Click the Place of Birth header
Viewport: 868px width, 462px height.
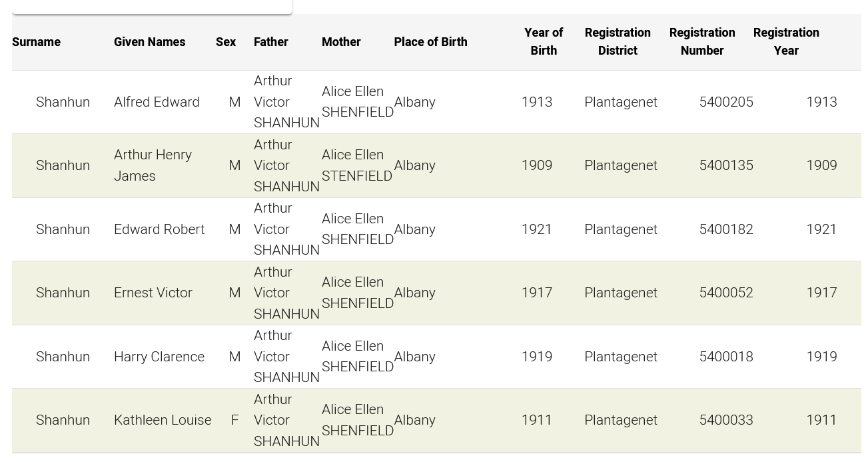tap(430, 42)
